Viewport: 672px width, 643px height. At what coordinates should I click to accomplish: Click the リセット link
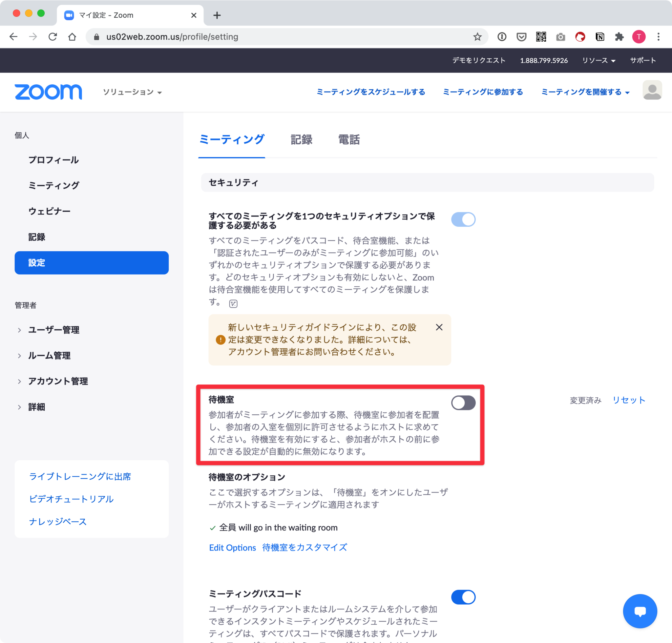pos(628,400)
